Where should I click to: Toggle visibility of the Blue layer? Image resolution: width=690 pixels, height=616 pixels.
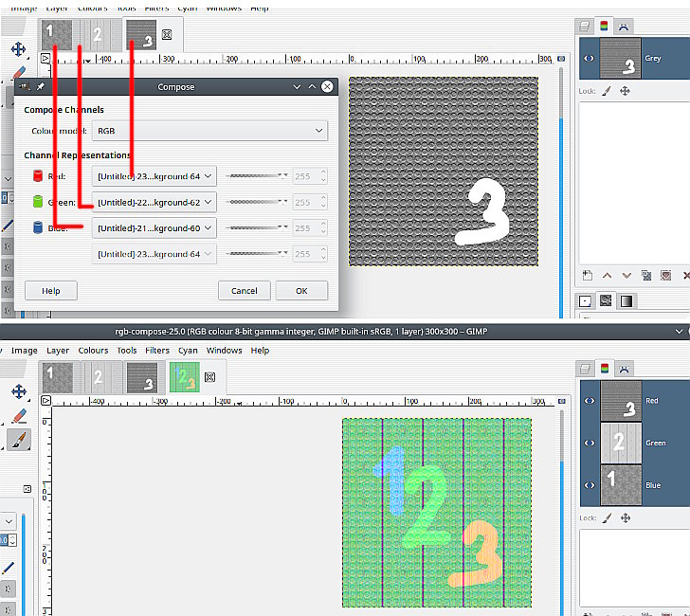pos(590,485)
